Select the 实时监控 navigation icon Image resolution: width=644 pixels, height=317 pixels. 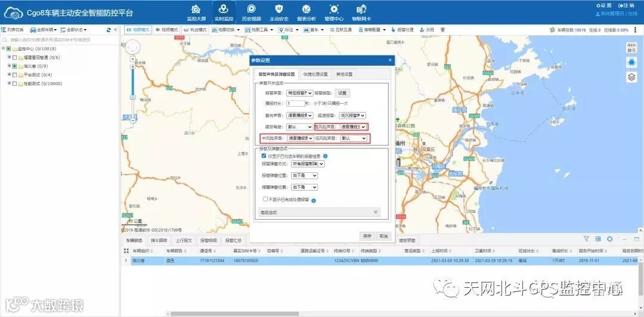pos(224,13)
